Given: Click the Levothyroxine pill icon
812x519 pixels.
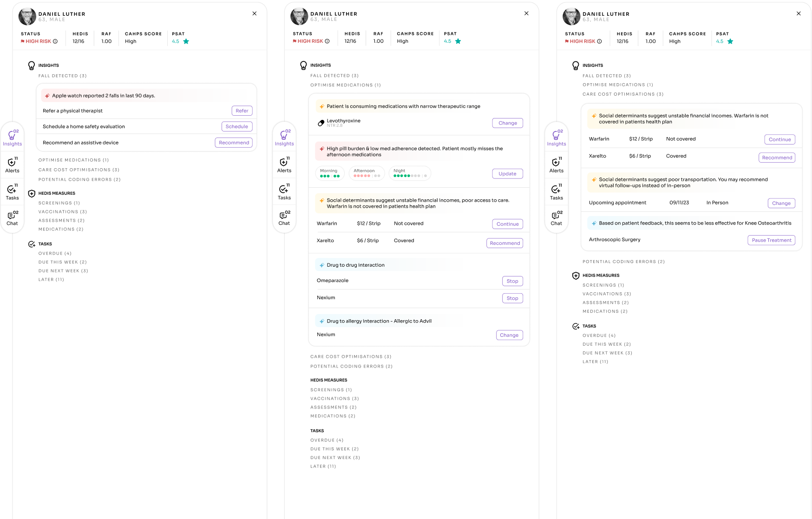Looking at the screenshot, I should 321,123.
